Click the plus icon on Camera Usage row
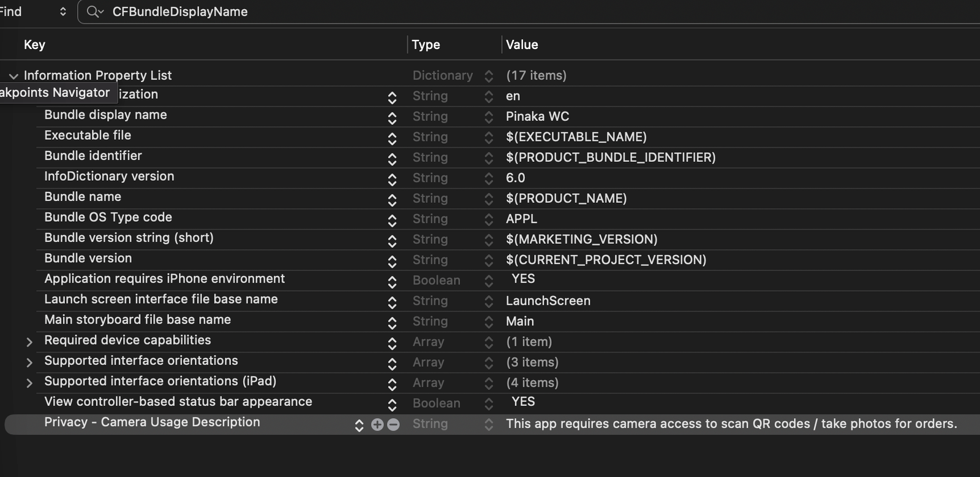Image resolution: width=980 pixels, height=477 pixels. [377, 424]
